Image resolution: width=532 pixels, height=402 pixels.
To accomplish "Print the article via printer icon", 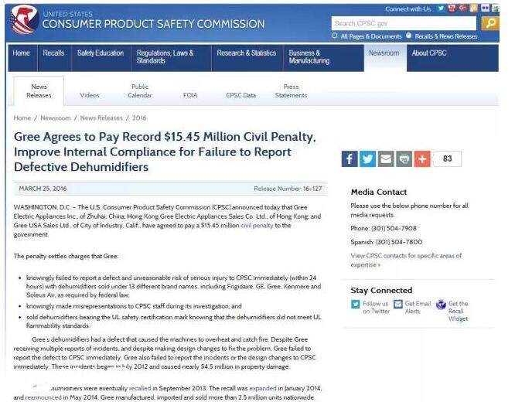I will pos(404,158).
